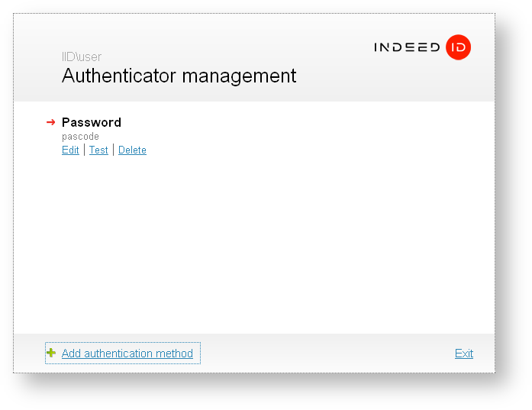The image size is (532, 410).
Task: Click the separator between Edit and Test
Action: [x=84, y=150]
